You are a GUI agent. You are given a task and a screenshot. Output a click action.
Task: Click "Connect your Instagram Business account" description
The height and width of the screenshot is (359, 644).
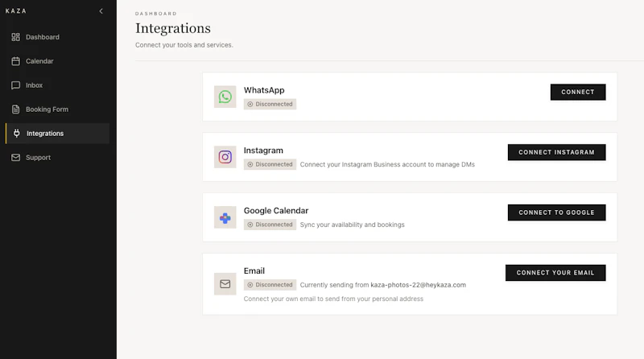coord(387,164)
